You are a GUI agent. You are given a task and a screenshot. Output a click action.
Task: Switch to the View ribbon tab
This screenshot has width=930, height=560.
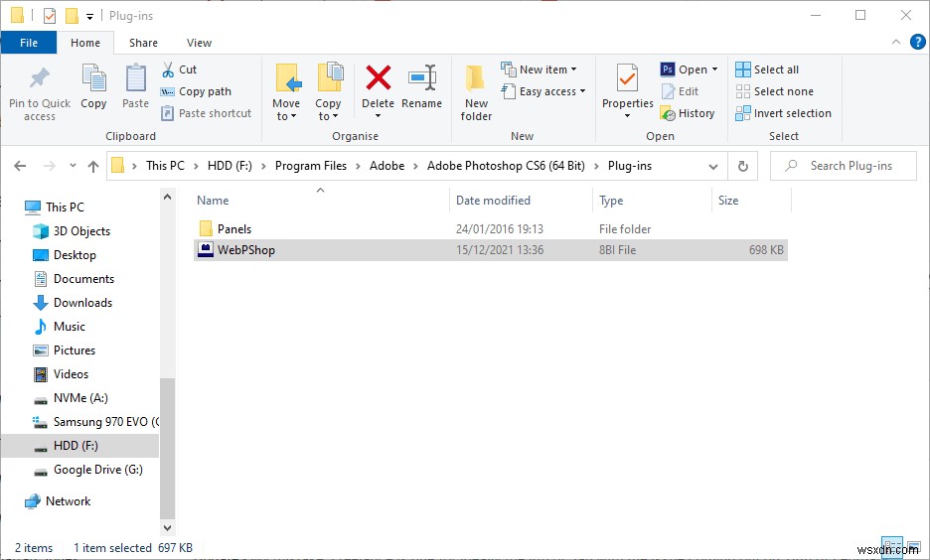pos(199,43)
